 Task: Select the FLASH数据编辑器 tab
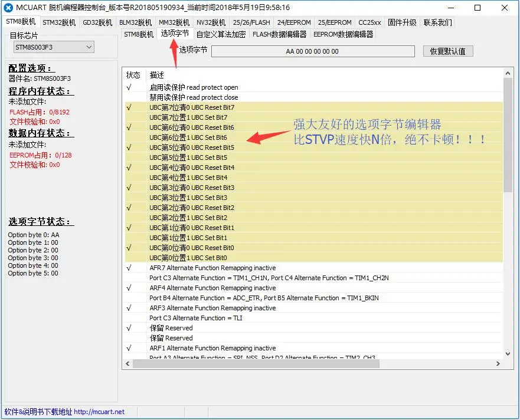tap(279, 34)
